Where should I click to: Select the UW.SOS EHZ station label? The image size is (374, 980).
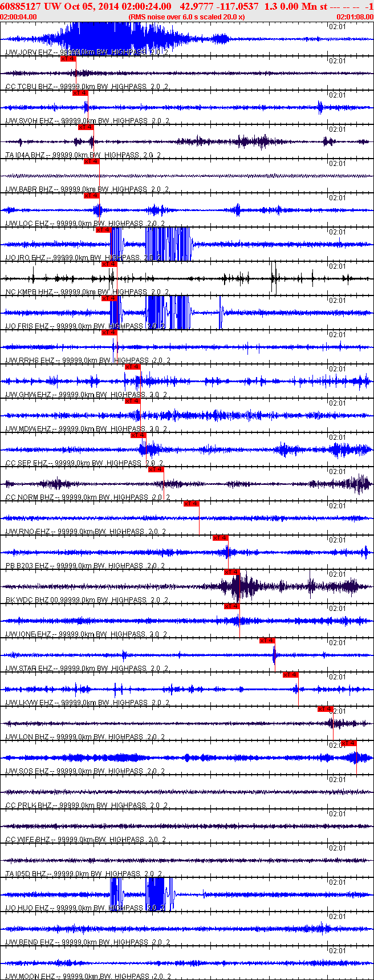26,771
